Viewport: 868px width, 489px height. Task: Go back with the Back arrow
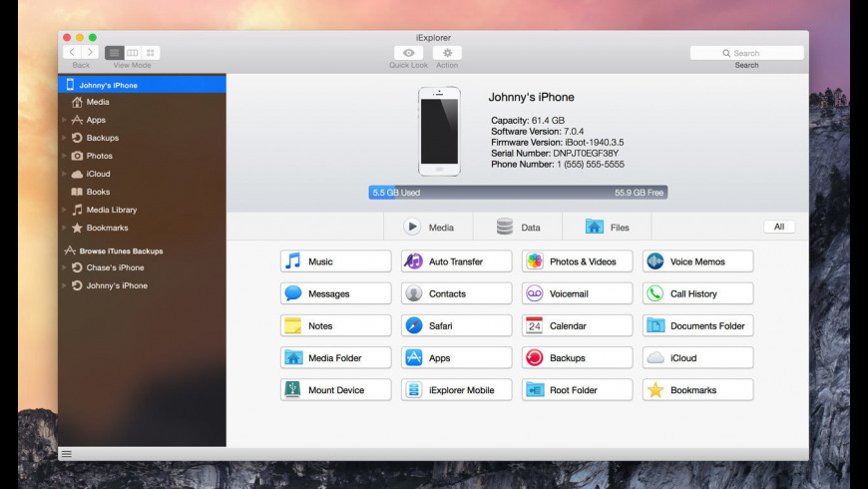pos(72,53)
